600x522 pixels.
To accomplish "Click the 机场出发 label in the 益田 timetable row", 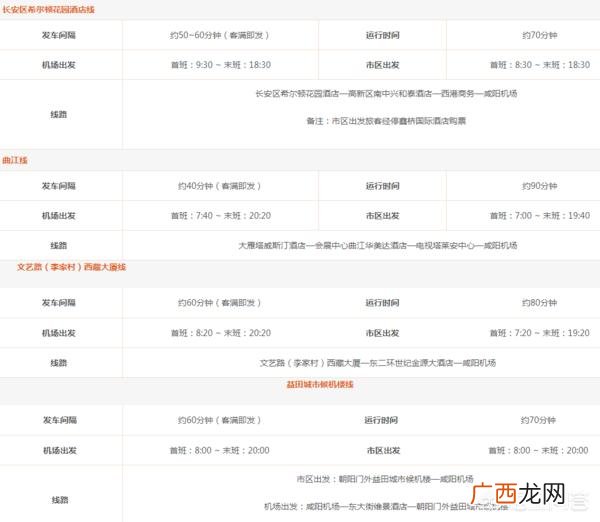I will (x=60, y=450).
